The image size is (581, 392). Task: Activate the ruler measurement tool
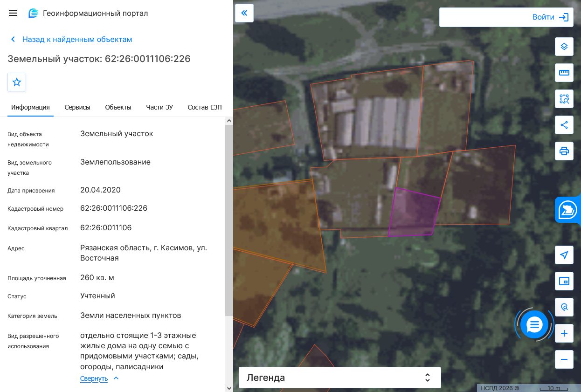(564, 73)
